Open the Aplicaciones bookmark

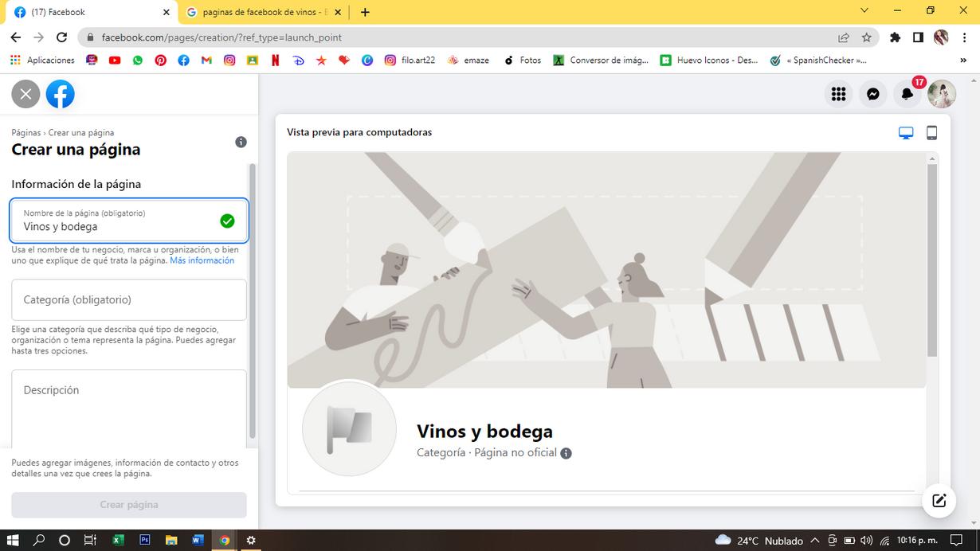(42, 61)
